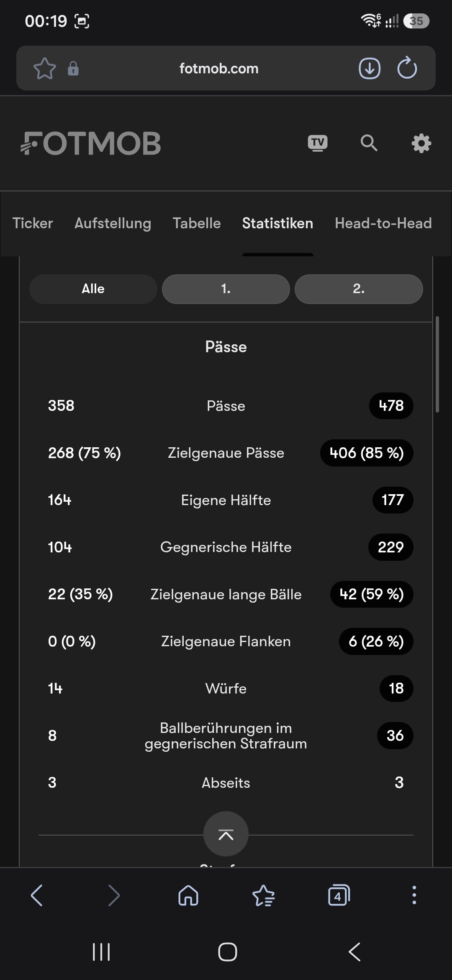The height and width of the screenshot is (980, 452).
Task: Bookmark page with star icon in address bar
Action: tap(44, 68)
